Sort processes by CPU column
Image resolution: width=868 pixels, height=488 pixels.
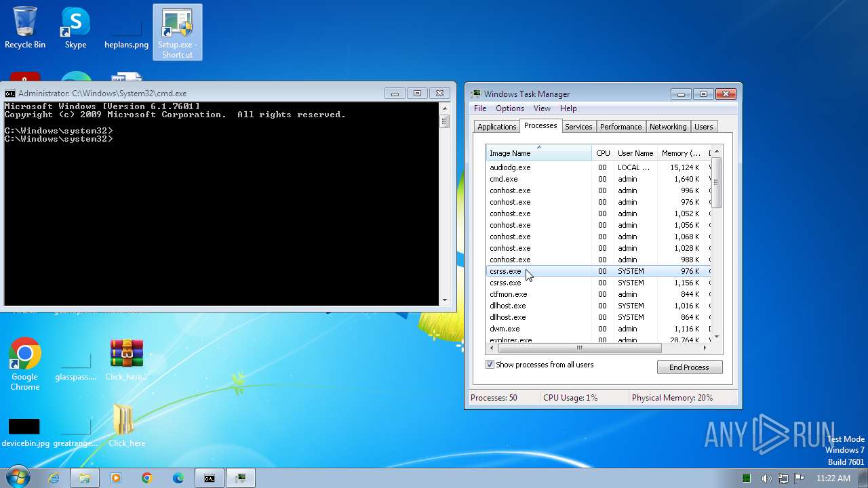coord(602,153)
